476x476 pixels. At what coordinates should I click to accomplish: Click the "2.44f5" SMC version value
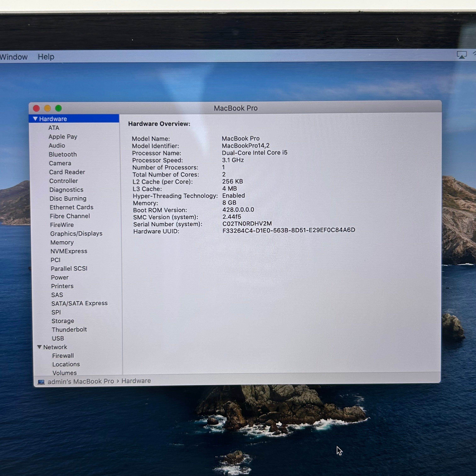coord(232,217)
